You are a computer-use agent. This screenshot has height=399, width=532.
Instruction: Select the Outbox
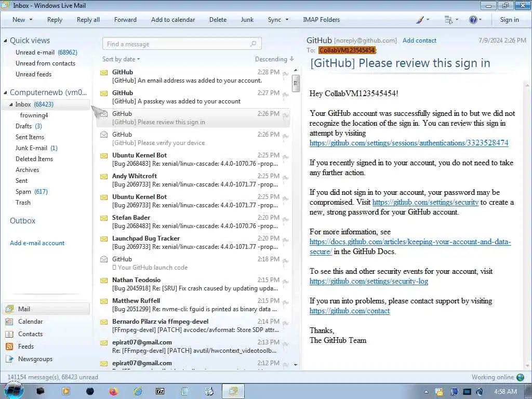[x=22, y=221]
